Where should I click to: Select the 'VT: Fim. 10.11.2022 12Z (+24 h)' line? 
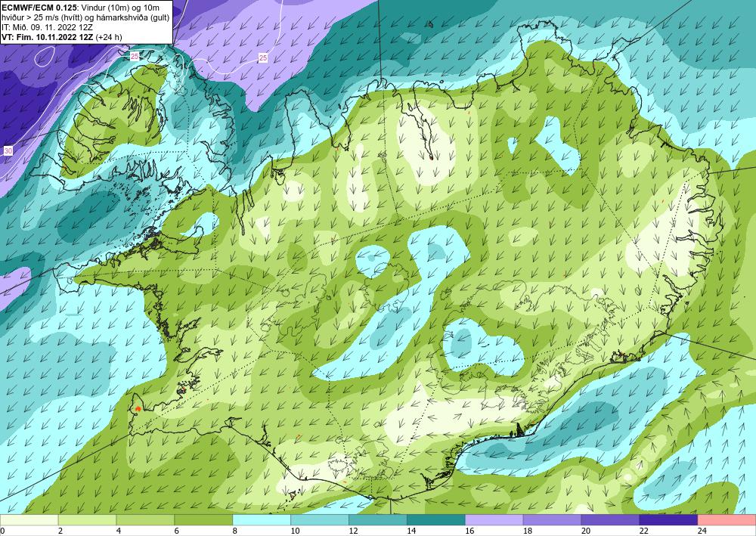pyautogui.click(x=62, y=36)
